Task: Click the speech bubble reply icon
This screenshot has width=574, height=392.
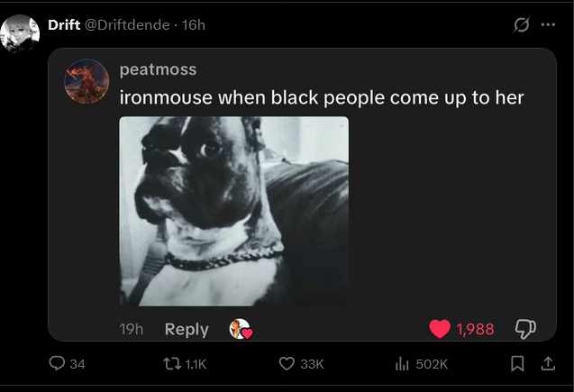Action: [x=57, y=363]
